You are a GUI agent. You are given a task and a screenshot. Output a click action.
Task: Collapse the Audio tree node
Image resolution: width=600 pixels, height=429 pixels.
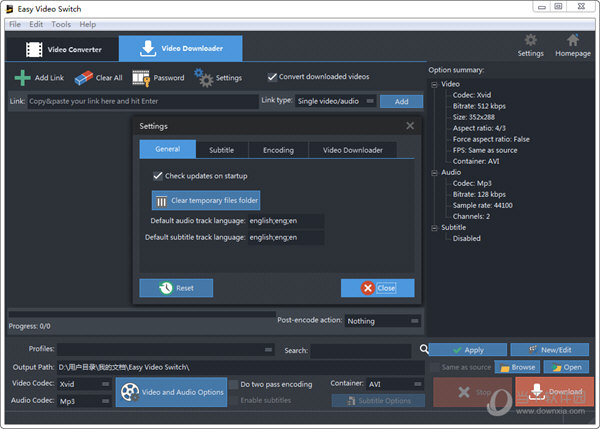(x=434, y=173)
